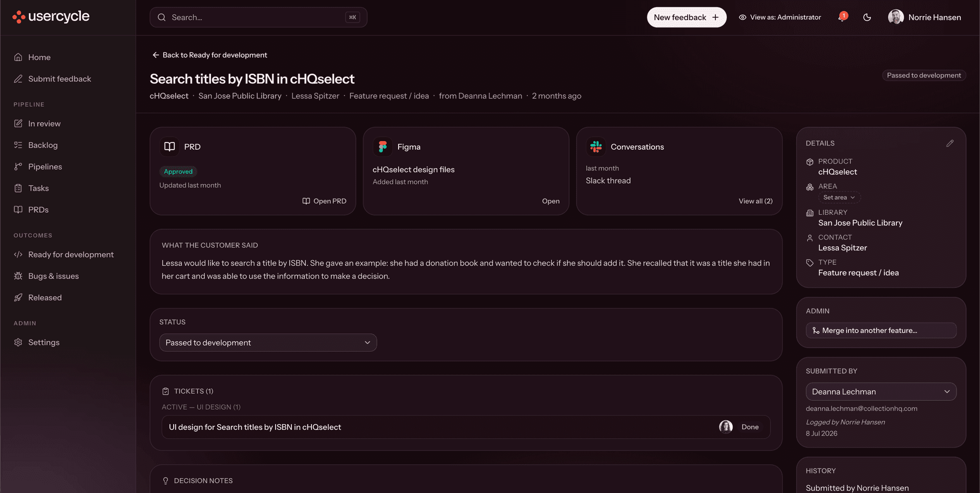The image size is (980, 493).
Task: Open the Figma design files link
Action: 551,201
